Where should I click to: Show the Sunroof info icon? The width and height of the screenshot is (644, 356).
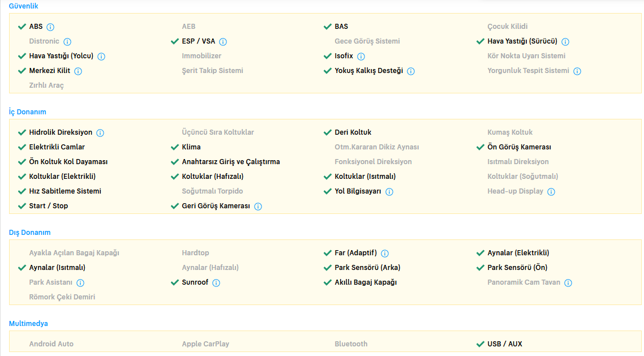[x=216, y=284]
